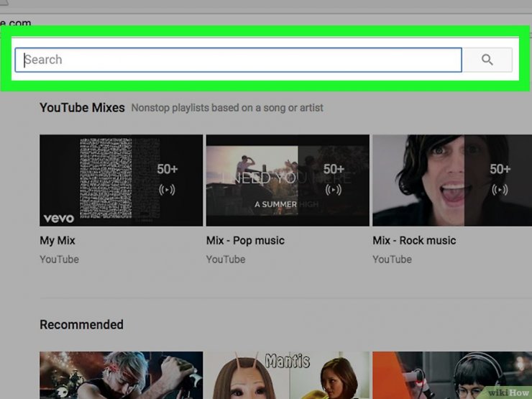Open the Mix - Pop music thumbnail

tap(288, 180)
